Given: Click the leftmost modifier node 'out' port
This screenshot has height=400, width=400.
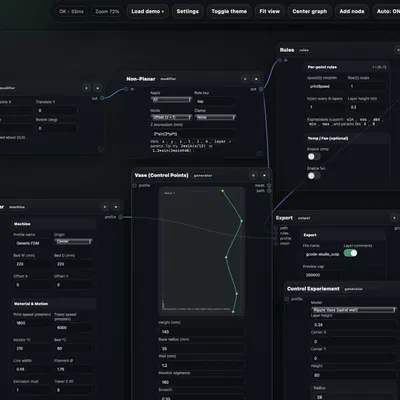Looking at the screenshot, I should coord(102,98).
